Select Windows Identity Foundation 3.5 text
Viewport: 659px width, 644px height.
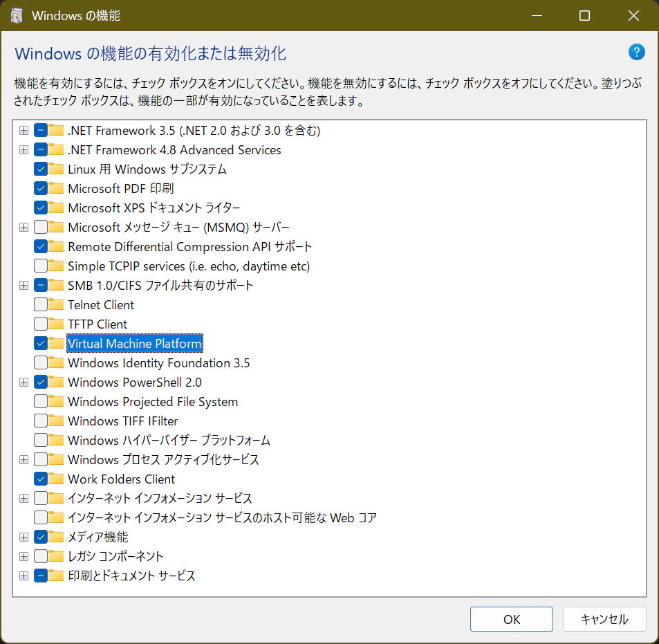point(158,362)
